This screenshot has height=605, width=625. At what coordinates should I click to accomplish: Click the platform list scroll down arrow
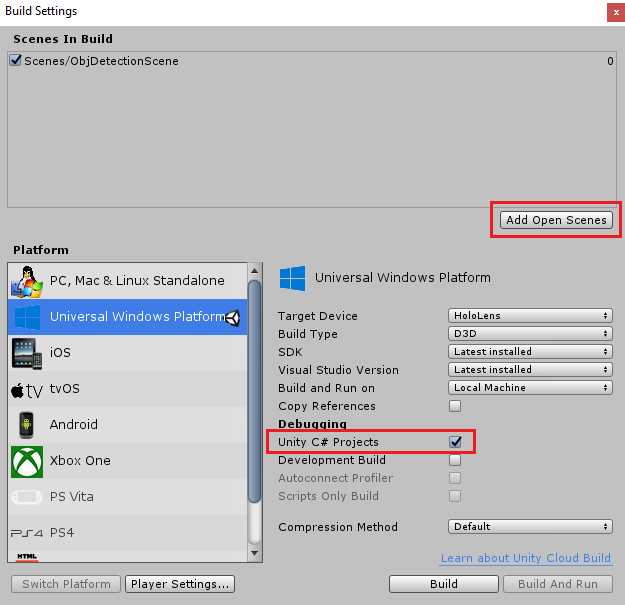click(255, 554)
